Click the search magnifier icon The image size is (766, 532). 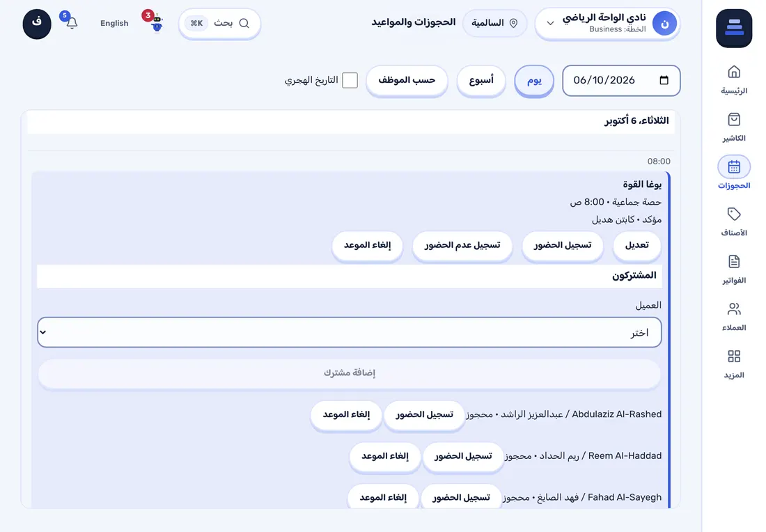point(244,23)
